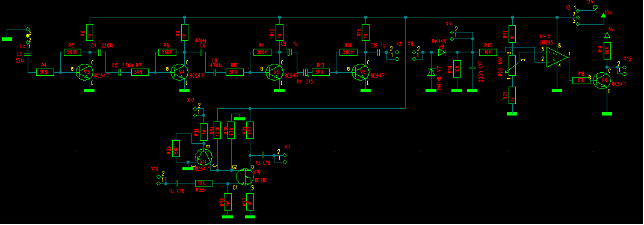Select resistor R38 1M
This screenshot has width=644, height=225.
click(x=203, y=132)
